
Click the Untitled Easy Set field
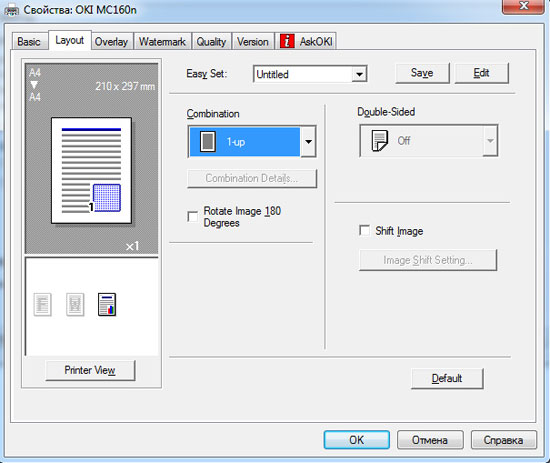pyautogui.click(x=310, y=74)
